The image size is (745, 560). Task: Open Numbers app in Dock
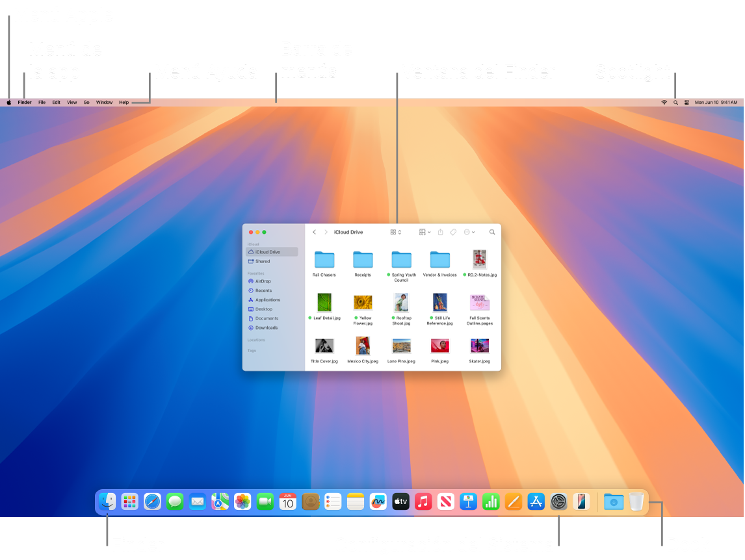pyautogui.click(x=491, y=502)
